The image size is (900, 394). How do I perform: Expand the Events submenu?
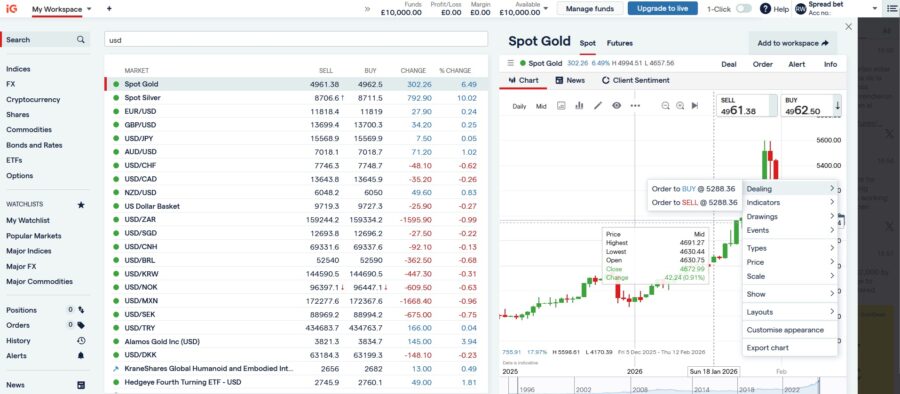click(790, 230)
